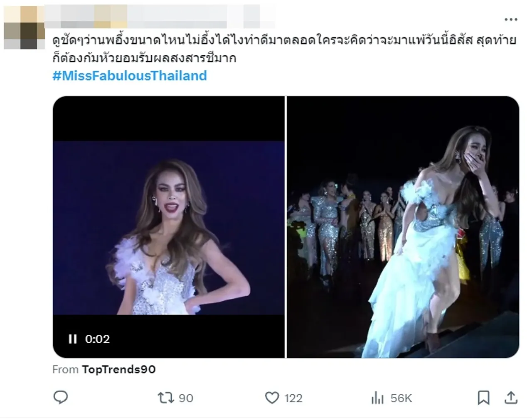Visit the TopTrends90 source account

point(119,369)
